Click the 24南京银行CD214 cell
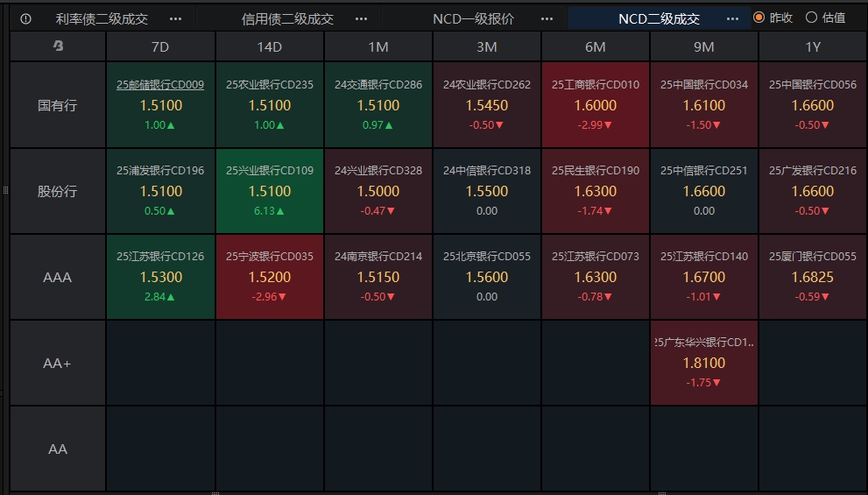Screen dimensions: 868x495 pos(378,277)
